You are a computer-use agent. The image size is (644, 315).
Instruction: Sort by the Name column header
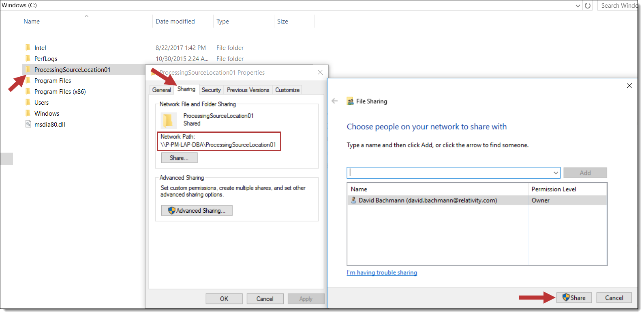(x=32, y=22)
